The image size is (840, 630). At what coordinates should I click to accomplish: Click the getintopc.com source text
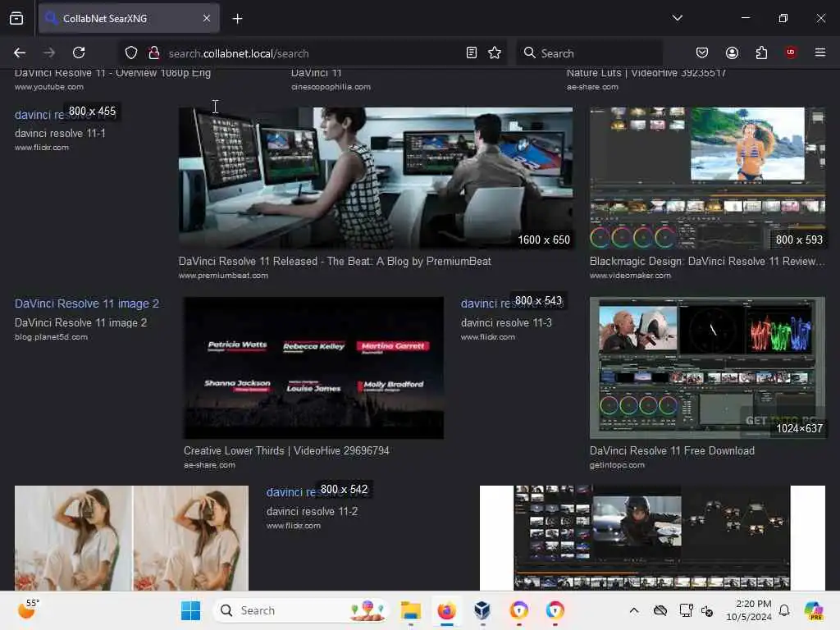pos(617,465)
